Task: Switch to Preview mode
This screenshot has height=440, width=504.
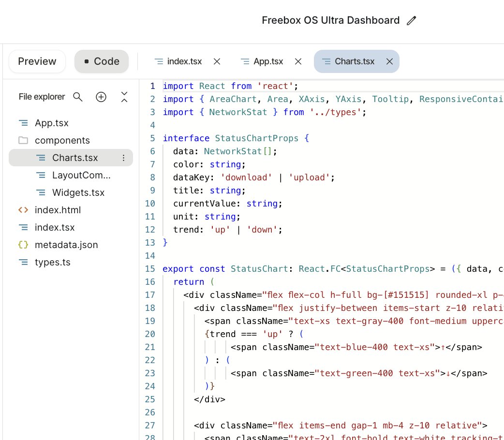Action: [37, 61]
